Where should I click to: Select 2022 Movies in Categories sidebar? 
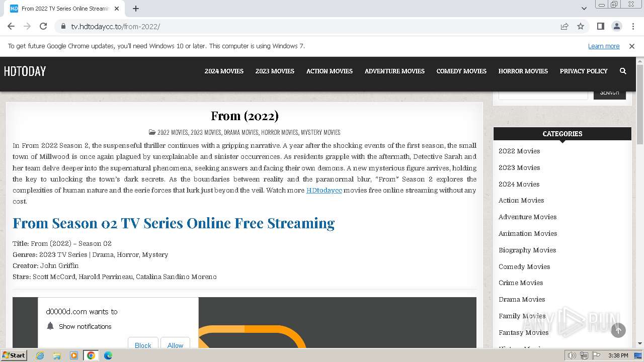click(x=519, y=151)
